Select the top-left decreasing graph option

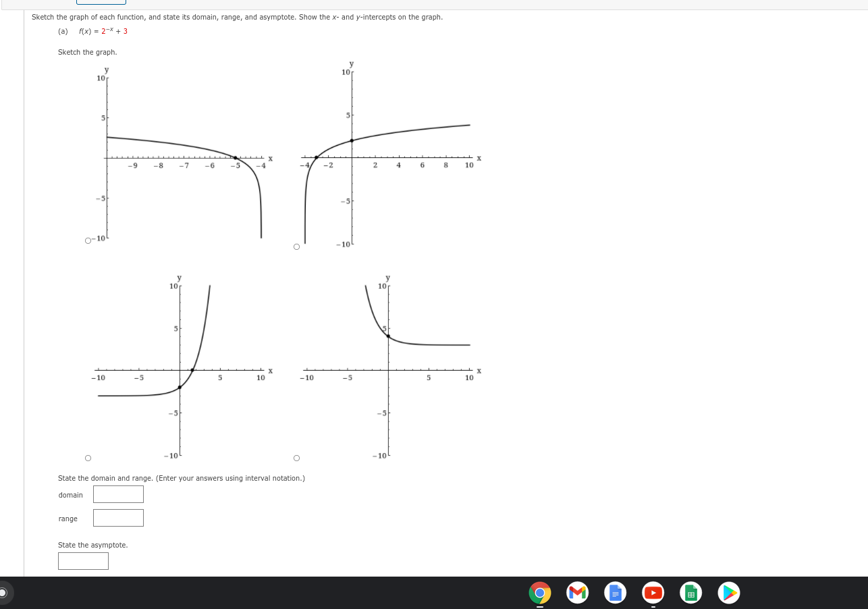pos(87,240)
